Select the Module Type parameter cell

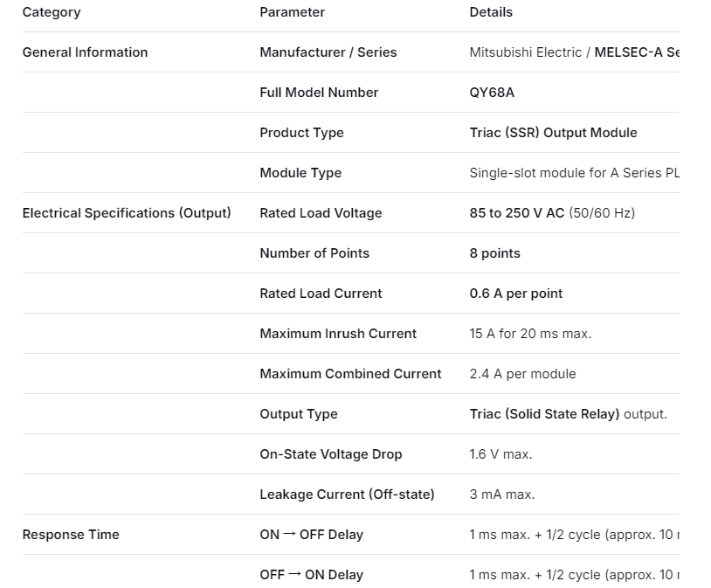[300, 173]
